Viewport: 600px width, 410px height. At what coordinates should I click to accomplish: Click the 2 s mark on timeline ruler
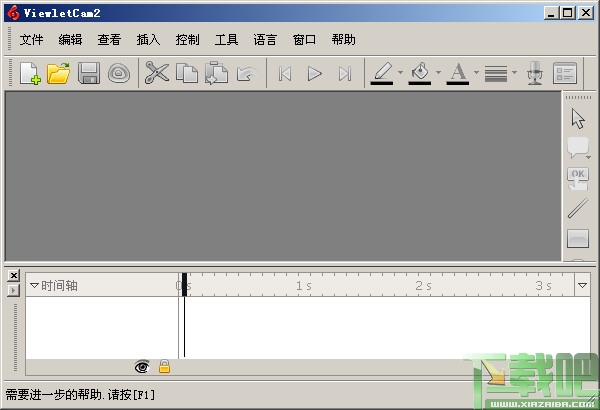(x=424, y=286)
